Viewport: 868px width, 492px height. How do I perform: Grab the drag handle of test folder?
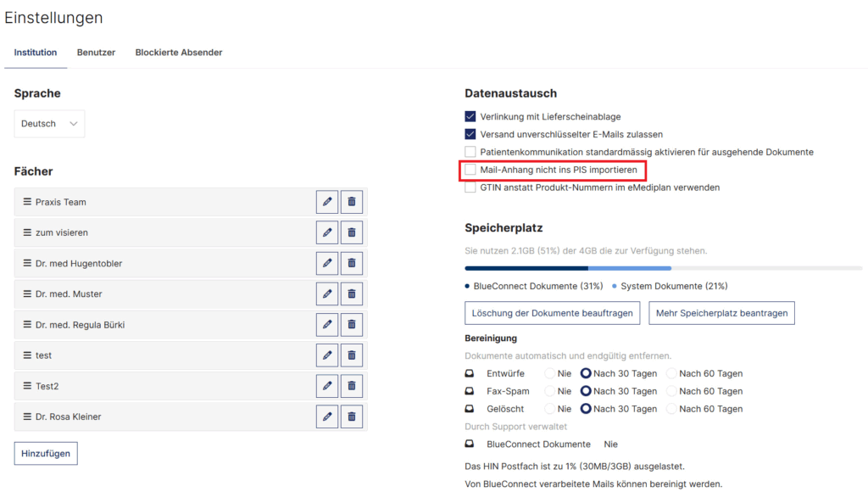click(27, 355)
